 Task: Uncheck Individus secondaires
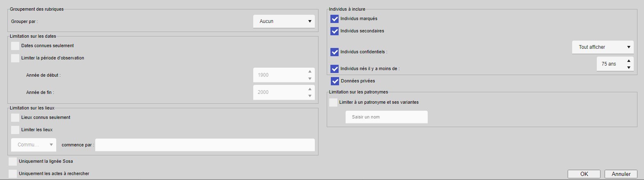coord(335,31)
